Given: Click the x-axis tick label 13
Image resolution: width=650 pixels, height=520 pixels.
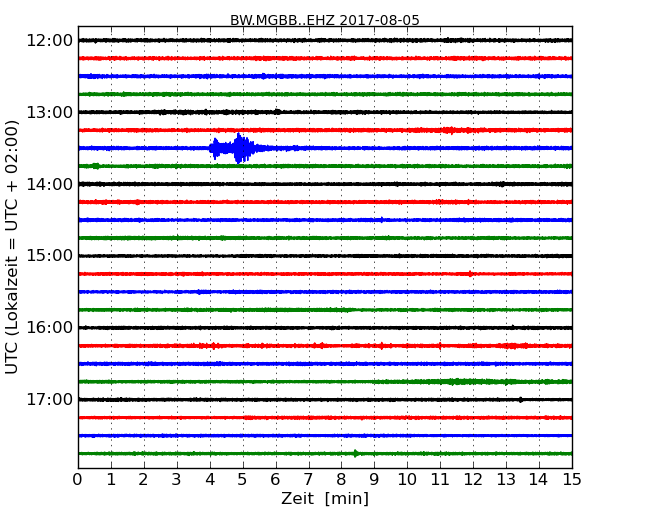Looking at the screenshot, I should coord(506,480).
